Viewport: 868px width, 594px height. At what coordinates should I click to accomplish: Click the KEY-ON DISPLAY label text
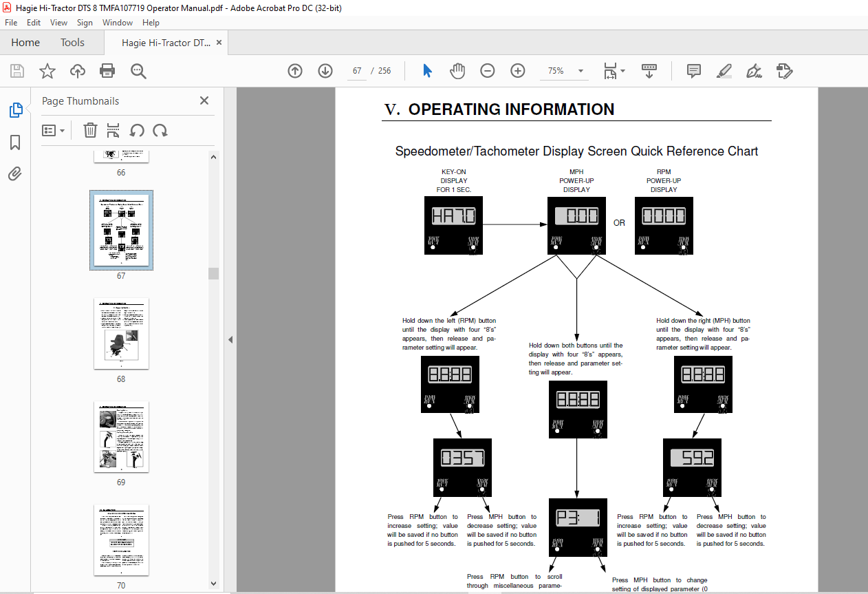coord(454,180)
